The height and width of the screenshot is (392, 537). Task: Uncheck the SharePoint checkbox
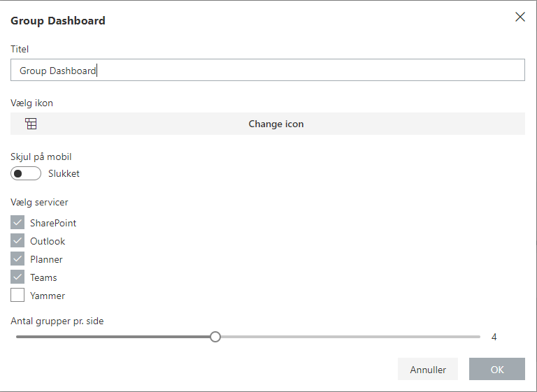17,222
